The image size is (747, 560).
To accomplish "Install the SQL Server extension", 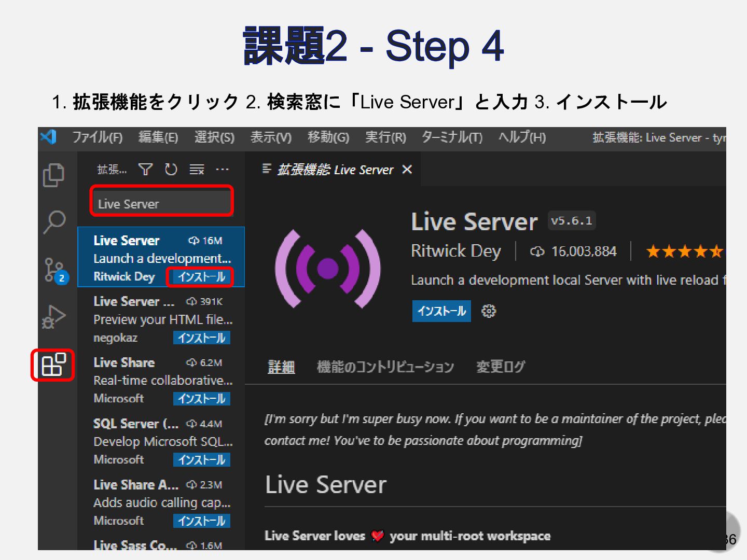I will coord(201,460).
